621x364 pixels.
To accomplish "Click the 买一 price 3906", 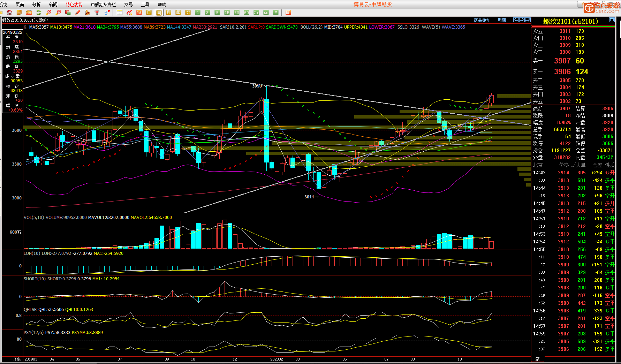I will pos(562,71).
